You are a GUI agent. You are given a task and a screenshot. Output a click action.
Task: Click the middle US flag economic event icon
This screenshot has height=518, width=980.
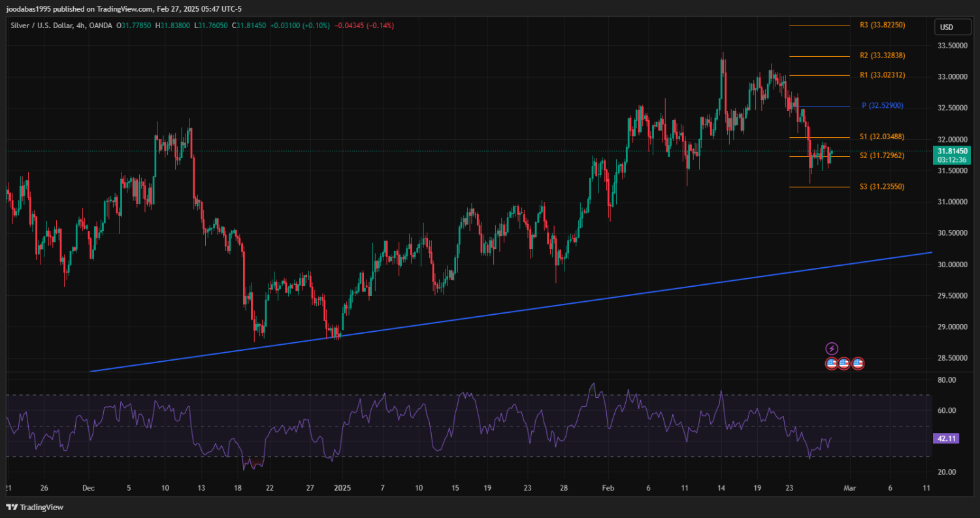[844, 363]
